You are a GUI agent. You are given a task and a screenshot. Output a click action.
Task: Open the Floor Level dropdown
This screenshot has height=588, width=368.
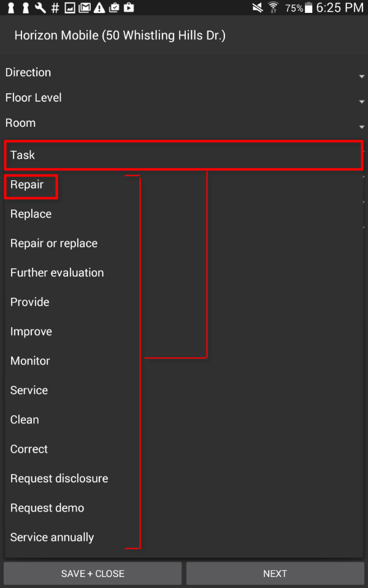(x=184, y=98)
